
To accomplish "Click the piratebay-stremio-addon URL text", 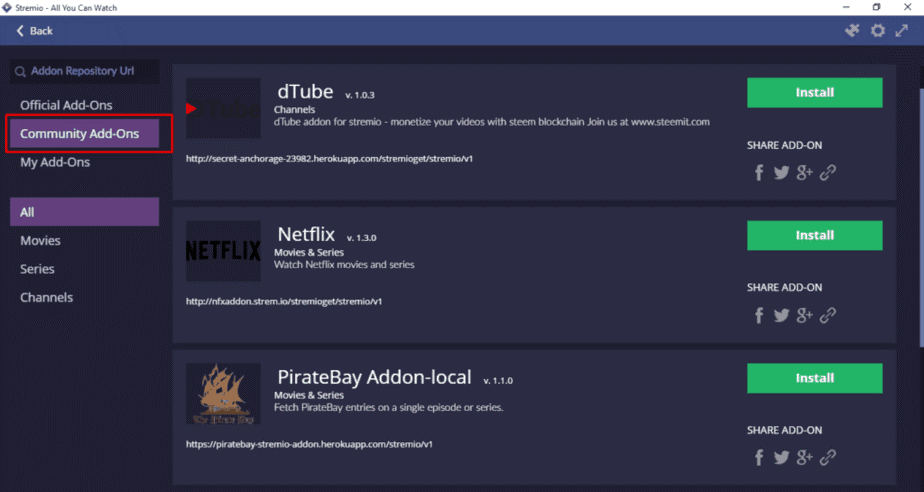I will pyautogui.click(x=309, y=444).
